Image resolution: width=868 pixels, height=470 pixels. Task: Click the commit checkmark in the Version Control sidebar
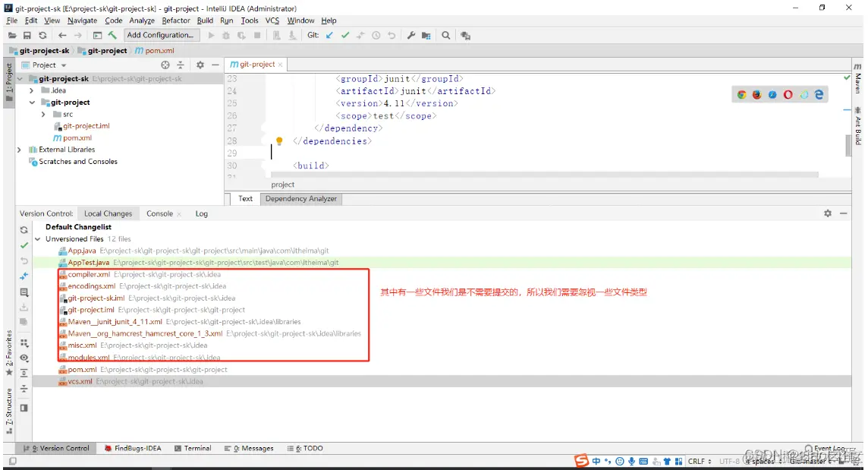coord(24,245)
